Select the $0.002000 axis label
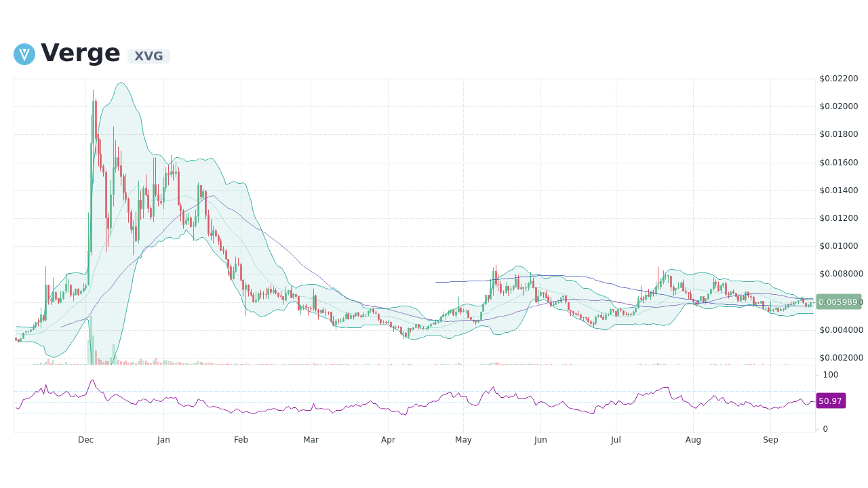The width and height of the screenshot is (868, 488). click(x=840, y=359)
